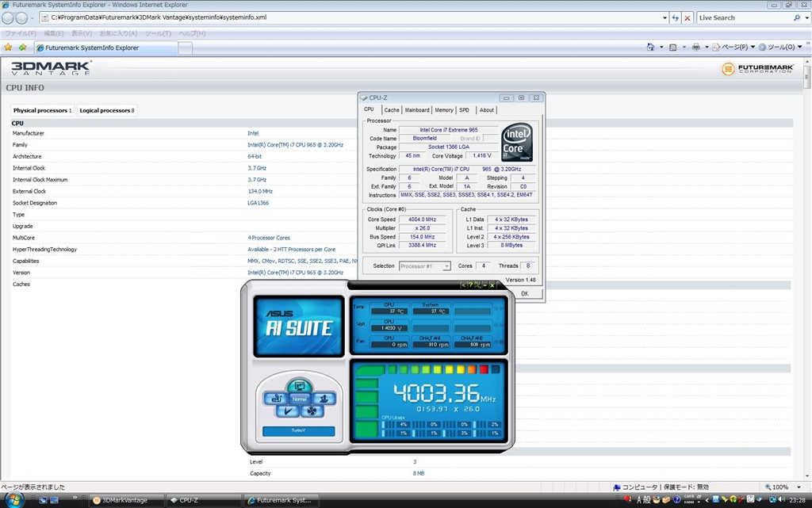Image resolution: width=812 pixels, height=508 pixels.
Task: Open the Home button dropdown arrow
Action: pyautogui.click(x=661, y=47)
